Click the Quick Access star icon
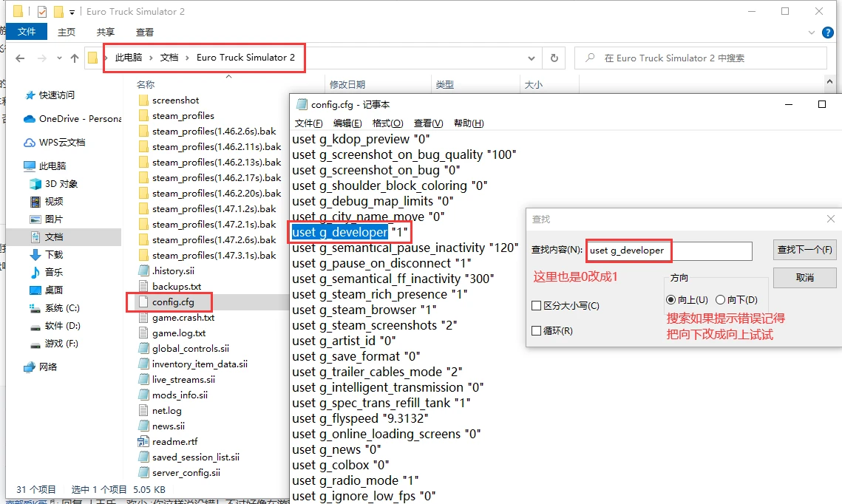Viewport: 842px width, 504px height. point(30,95)
